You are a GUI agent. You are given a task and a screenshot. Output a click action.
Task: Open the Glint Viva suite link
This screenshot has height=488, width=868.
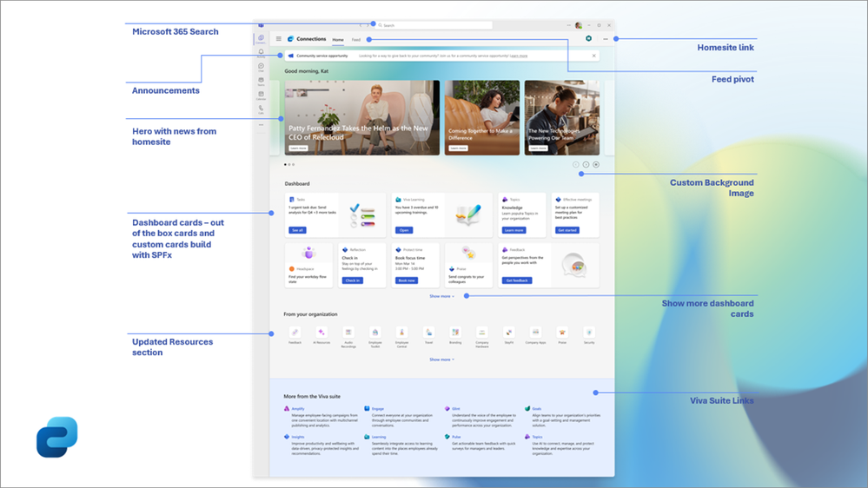pyautogui.click(x=456, y=409)
